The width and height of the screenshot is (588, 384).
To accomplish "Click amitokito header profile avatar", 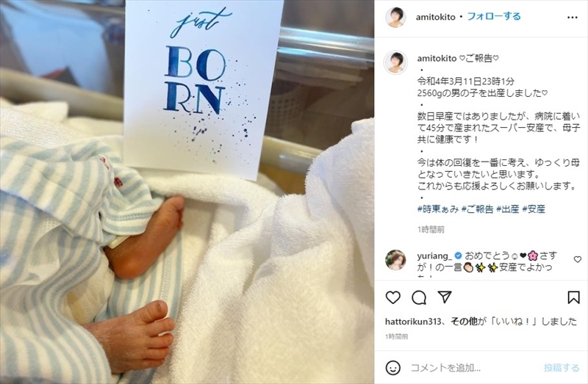I will point(395,17).
